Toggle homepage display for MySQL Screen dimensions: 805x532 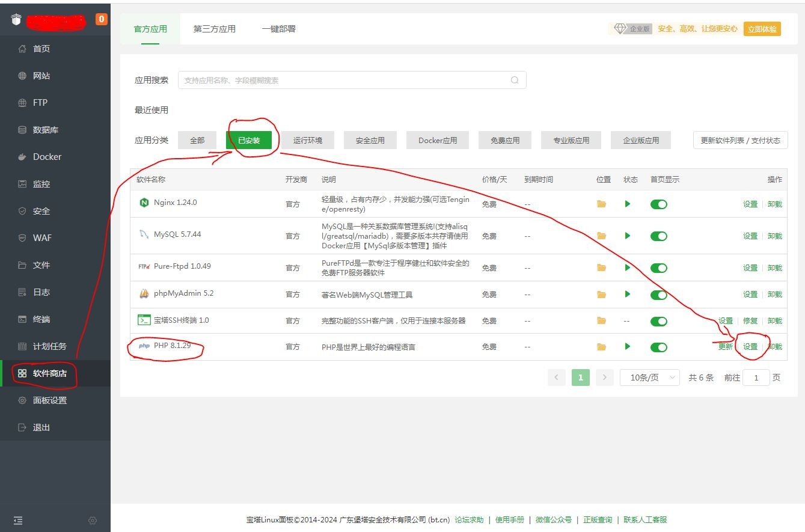pos(659,236)
